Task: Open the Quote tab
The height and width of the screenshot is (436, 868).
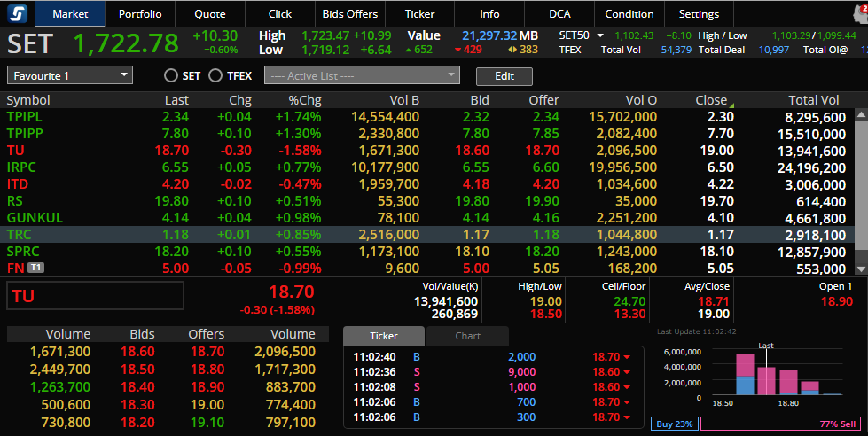Action: [x=210, y=14]
